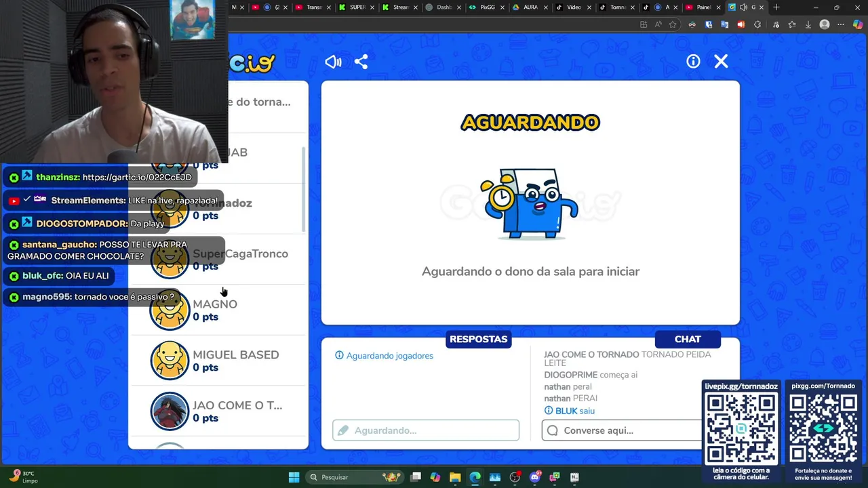868x488 pixels.
Task: Click the share room icon
Action: click(361, 62)
